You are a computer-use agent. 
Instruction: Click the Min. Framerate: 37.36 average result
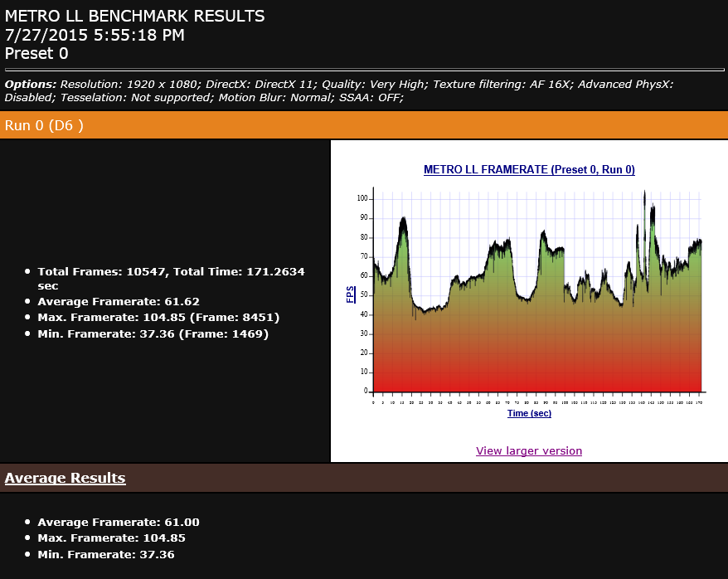[106, 554]
